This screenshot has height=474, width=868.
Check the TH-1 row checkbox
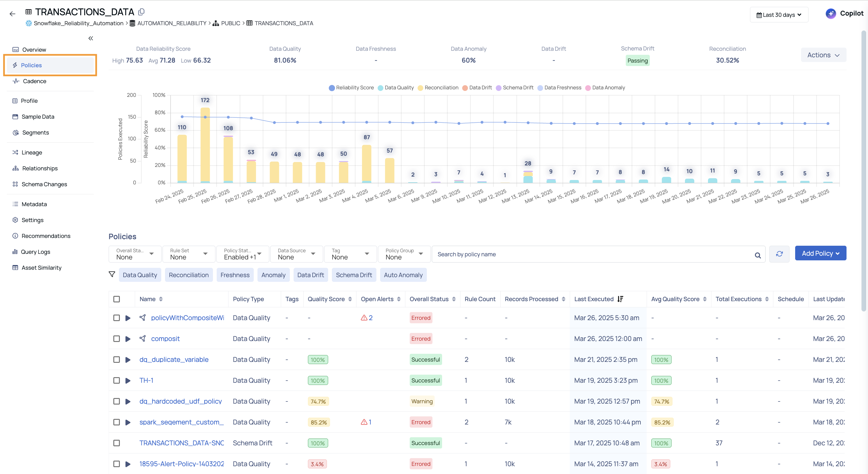[116, 381]
